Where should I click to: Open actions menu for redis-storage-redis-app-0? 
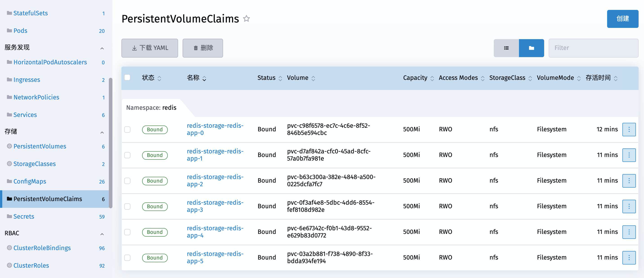pos(629,129)
